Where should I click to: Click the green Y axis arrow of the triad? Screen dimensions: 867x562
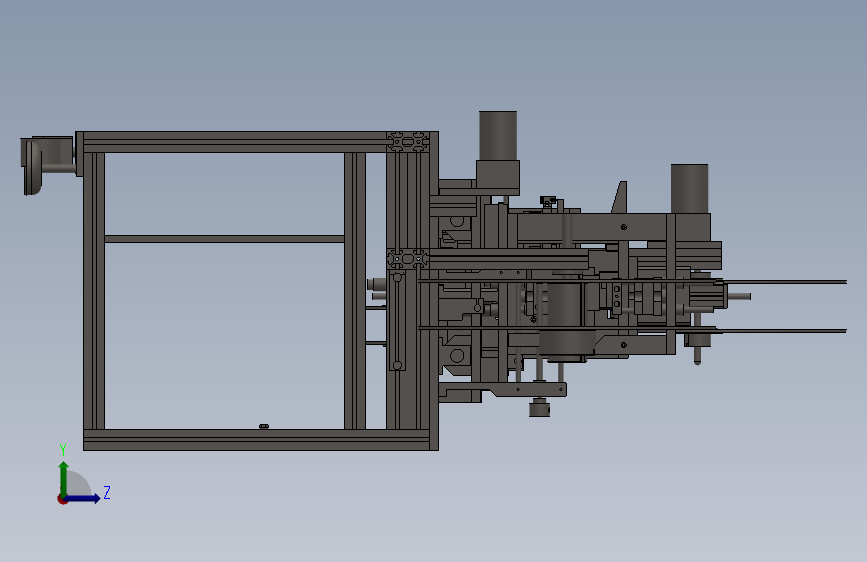(64, 478)
